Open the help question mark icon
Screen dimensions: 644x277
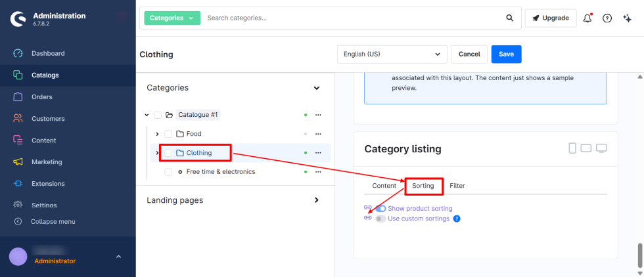(607, 18)
